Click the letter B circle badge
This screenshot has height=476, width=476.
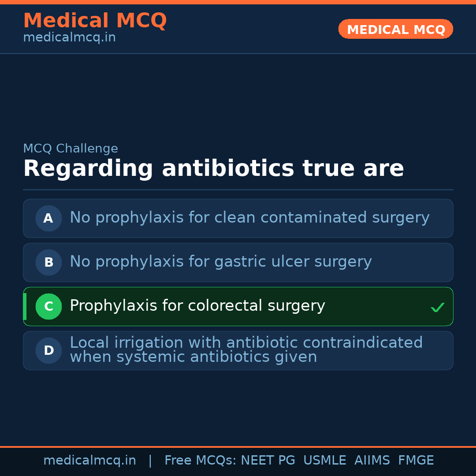[x=48, y=262]
